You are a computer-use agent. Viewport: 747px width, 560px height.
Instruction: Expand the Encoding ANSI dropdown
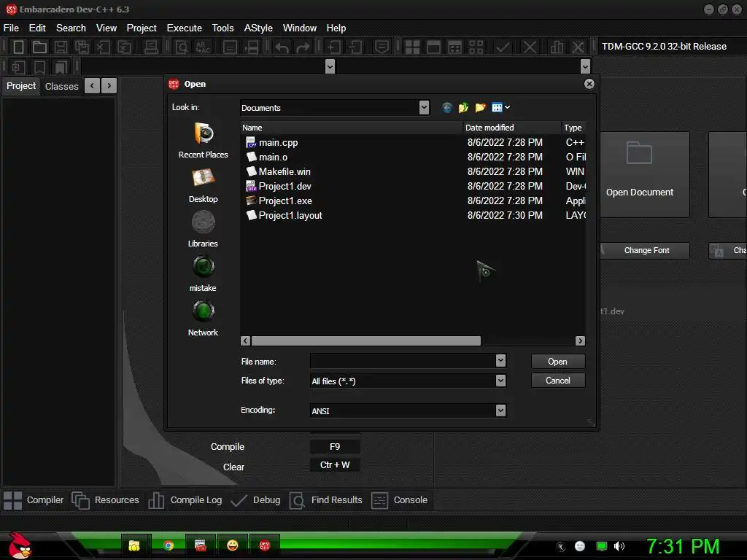tap(500, 411)
